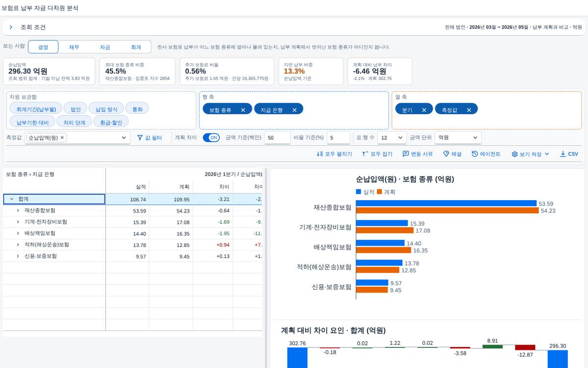Download the CSV export
Viewport: 588px width, 368px height.
569,154
